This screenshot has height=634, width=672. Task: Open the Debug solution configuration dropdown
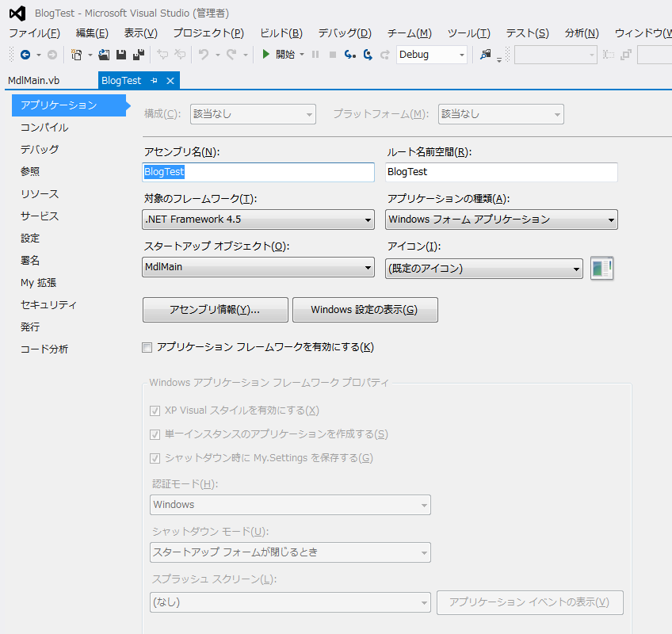coord(432,55)
